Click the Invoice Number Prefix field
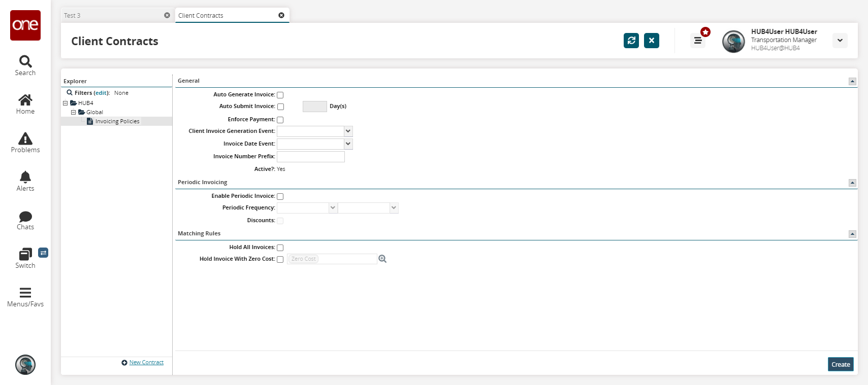868x385 pixels. (x=311, y=157)
